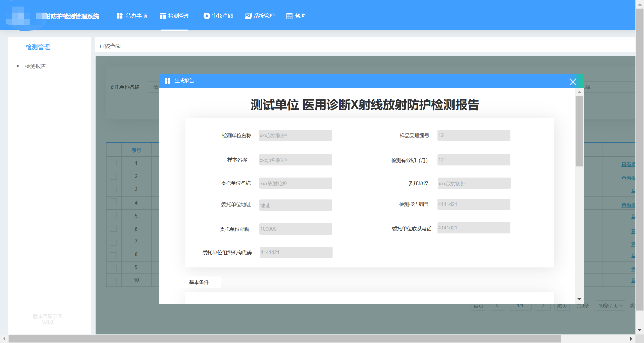This screenshot has height=343, width=644.
Task: Click the report title heading text
Action: pos(365,105)
